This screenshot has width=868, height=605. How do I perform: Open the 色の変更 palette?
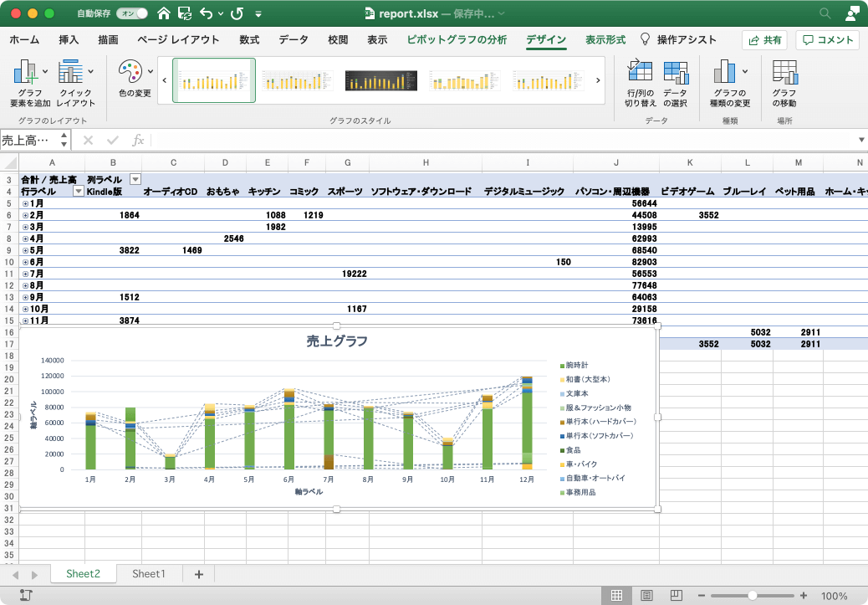click(130, 72)
